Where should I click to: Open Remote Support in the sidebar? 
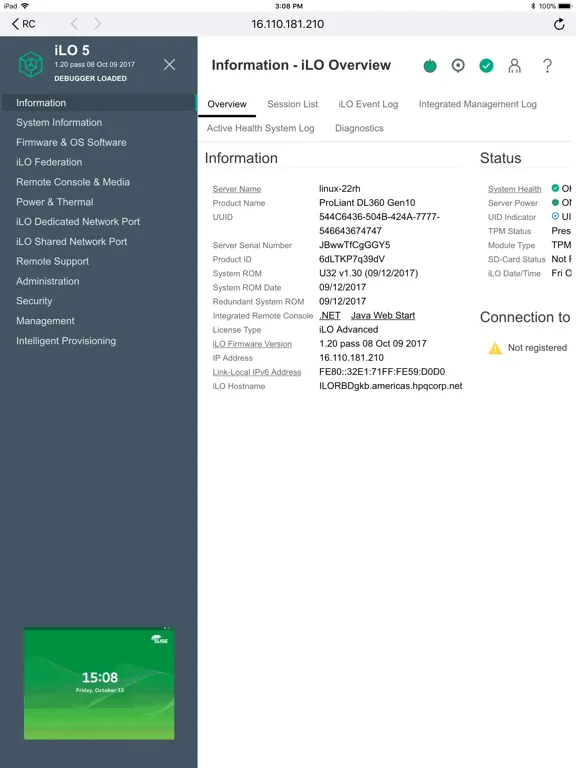pyautogui.click(x=52, y=262)
